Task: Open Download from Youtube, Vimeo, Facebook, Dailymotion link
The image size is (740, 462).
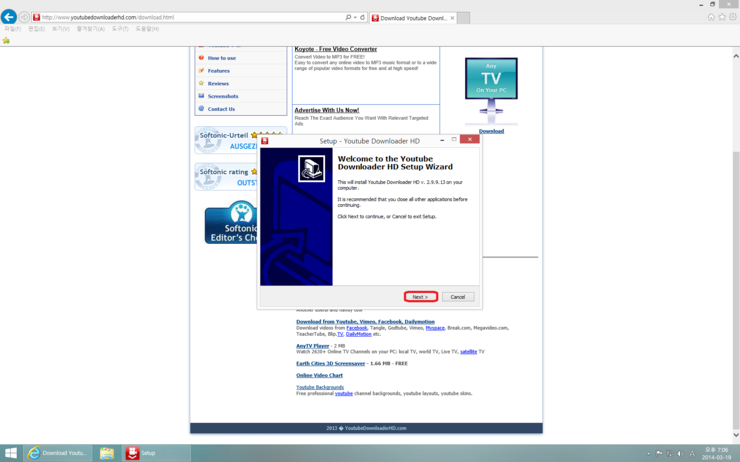Action: pos(365,322)
